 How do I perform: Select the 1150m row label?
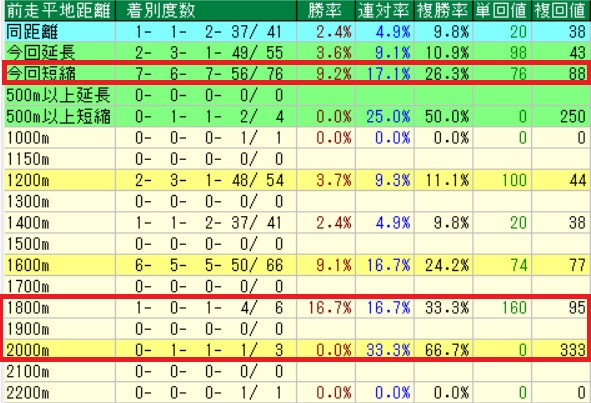coord(28,159)
